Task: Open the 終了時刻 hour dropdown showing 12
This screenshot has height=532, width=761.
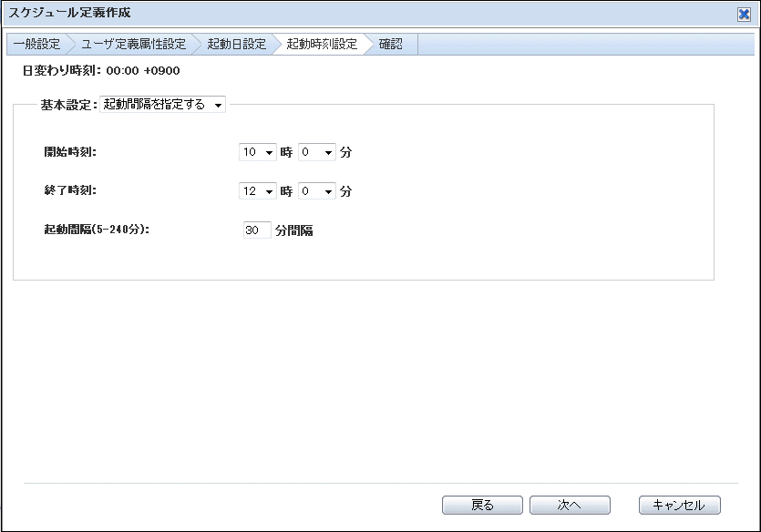Action: pyautogui.click(x=258, y=191)
